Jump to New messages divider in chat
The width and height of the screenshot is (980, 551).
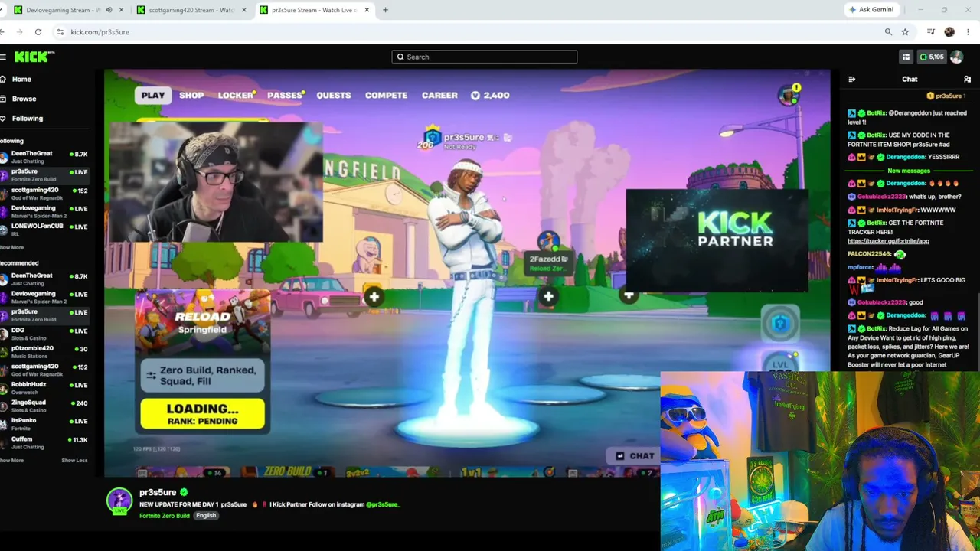[x=909, y=171]
